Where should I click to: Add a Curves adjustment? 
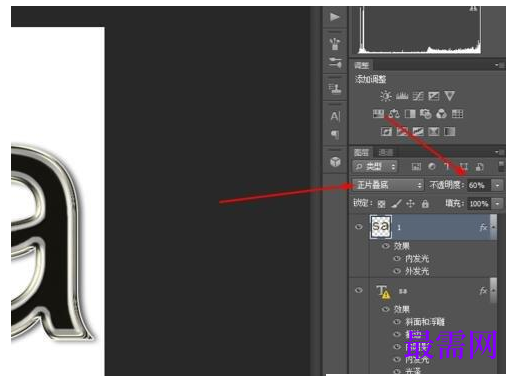pyautogui.click(x=418, y=96)
